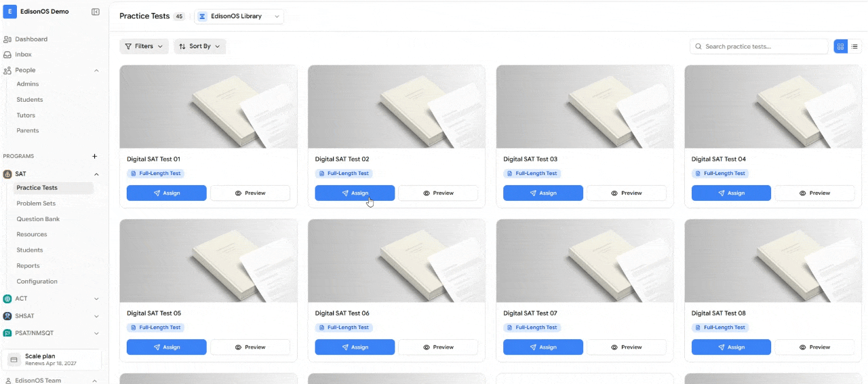
Task: Click the search magnifier icon
Action: click(x=698, y=47)
